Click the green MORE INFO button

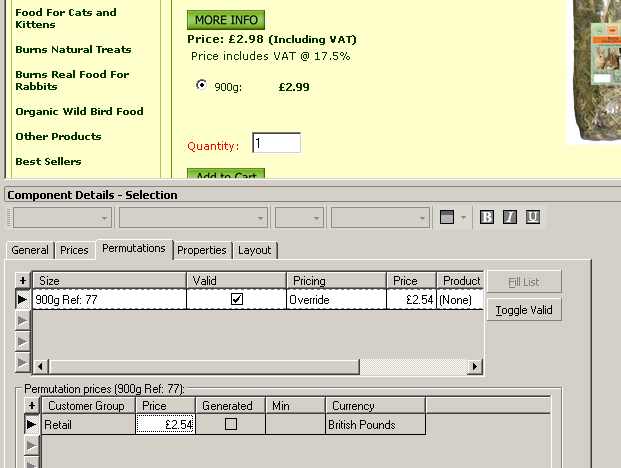pos(226,20)
